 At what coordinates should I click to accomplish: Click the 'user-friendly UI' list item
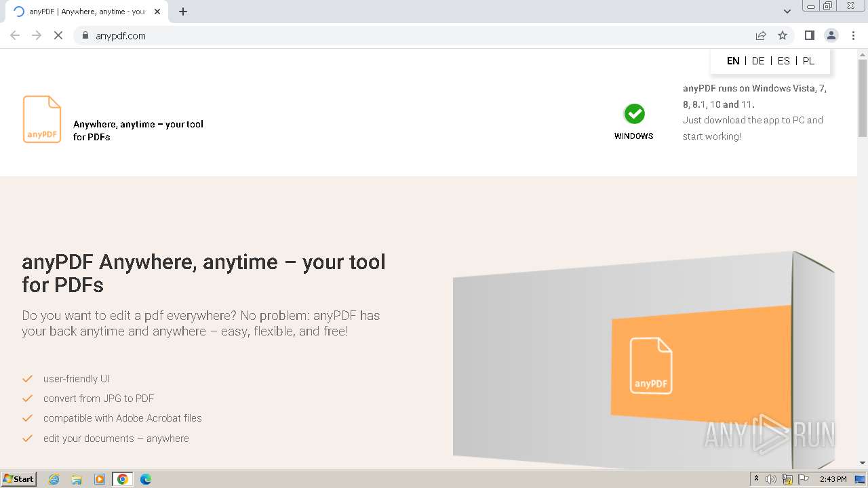[77, 379]
